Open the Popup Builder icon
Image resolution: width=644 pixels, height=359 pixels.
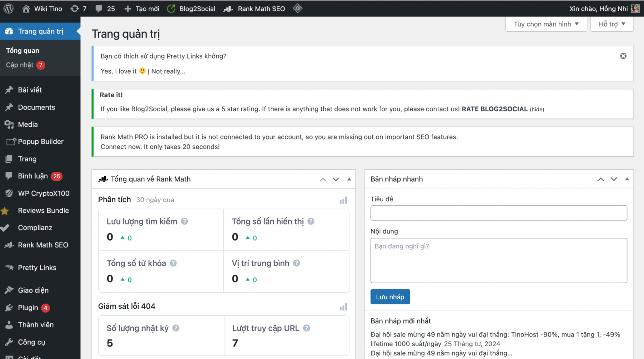pyautogui.click(x=11, y=142)
